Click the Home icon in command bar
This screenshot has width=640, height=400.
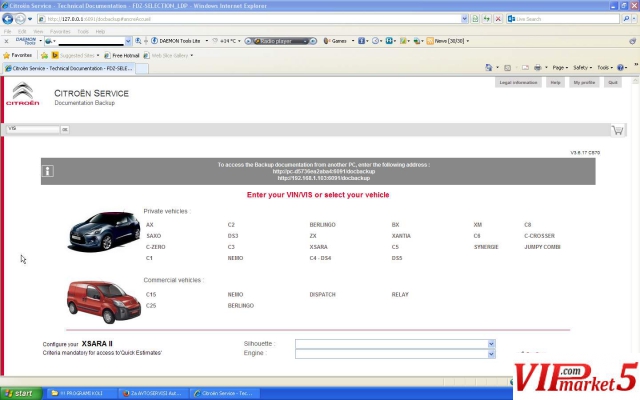click(489, 67)
